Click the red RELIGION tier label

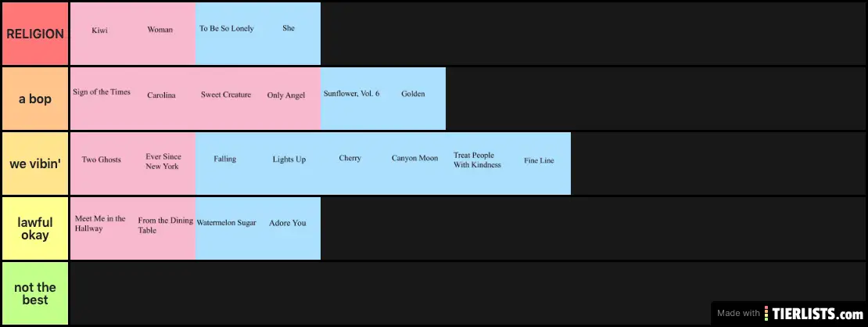tap(34, 34)
